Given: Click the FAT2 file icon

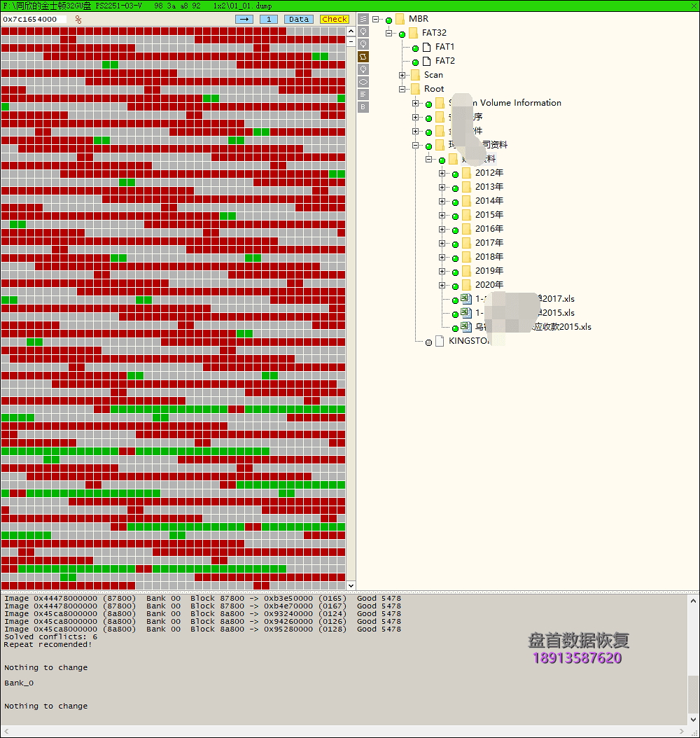Looking at the screenshot, I should pyautogui.click(x=427, y=61).
